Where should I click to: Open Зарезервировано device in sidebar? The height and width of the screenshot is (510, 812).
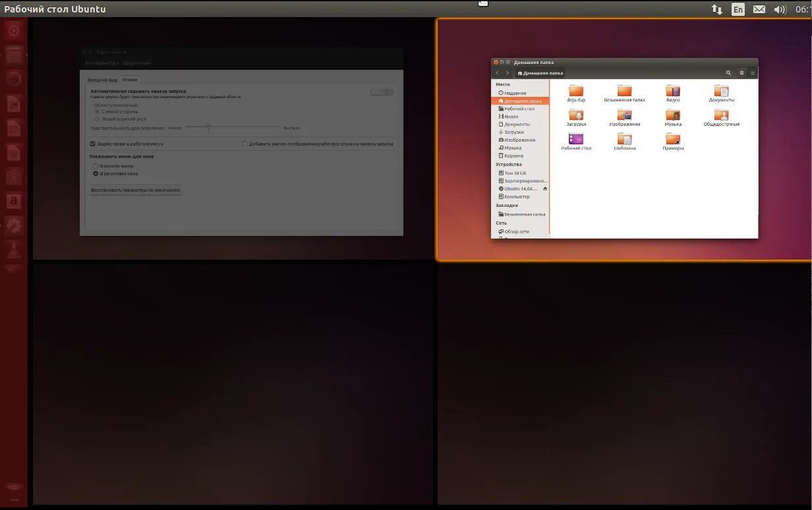pos(521,181)
